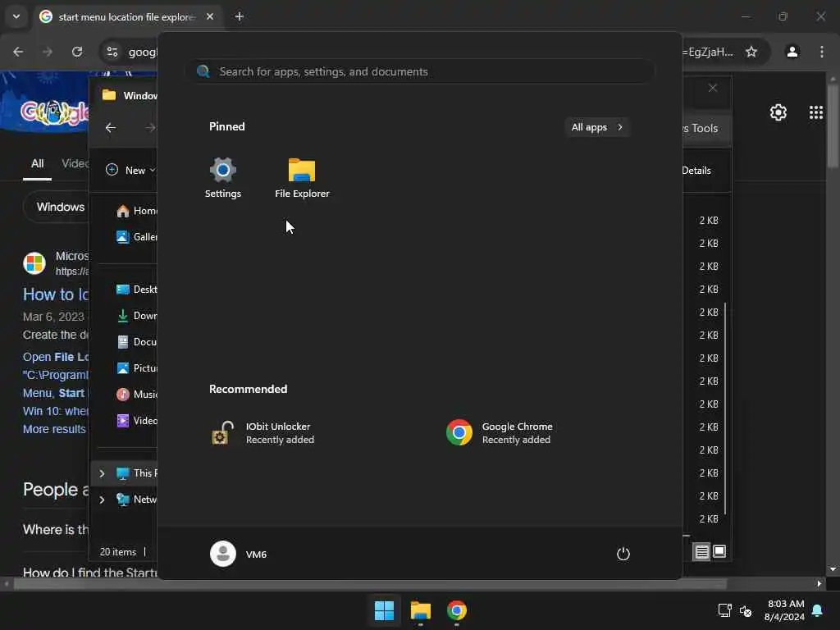Open Chrome's tab search dropdown
This screenshot has height=630, width=840.
[x=16, y=16]
